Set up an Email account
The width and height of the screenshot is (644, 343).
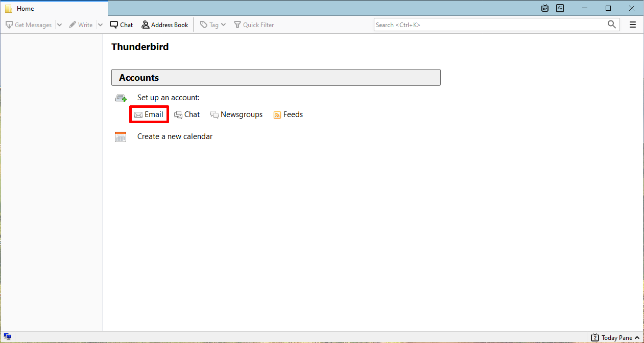tap(149, 115)
